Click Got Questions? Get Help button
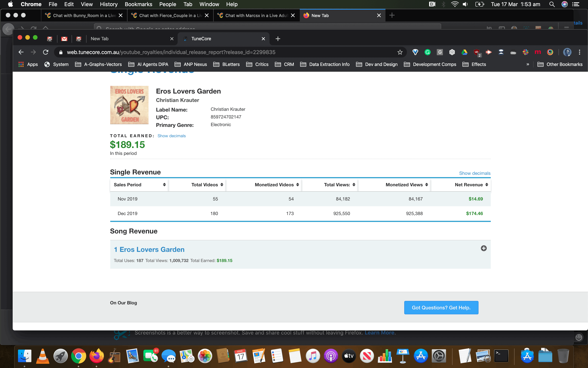588x368 pixels. pyautogui.click(x=441, y=308)
